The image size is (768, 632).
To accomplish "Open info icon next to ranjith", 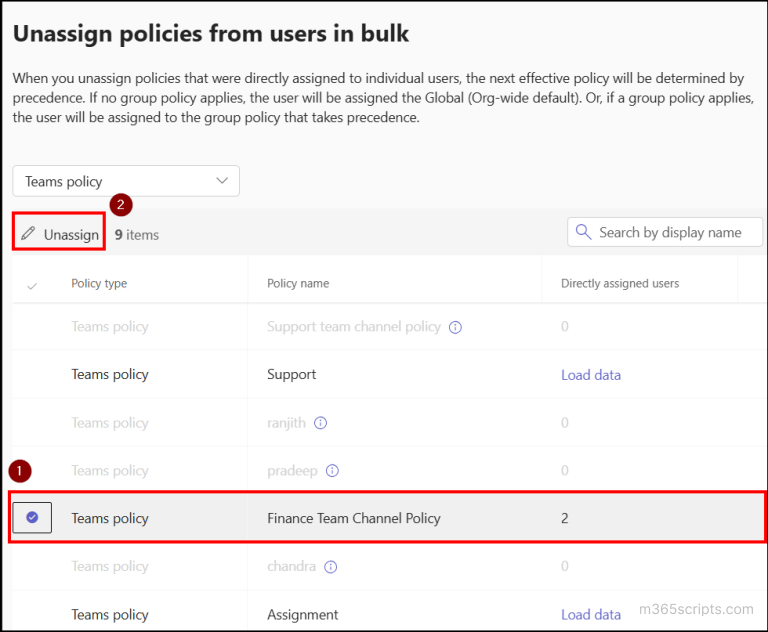I will 320,423.
